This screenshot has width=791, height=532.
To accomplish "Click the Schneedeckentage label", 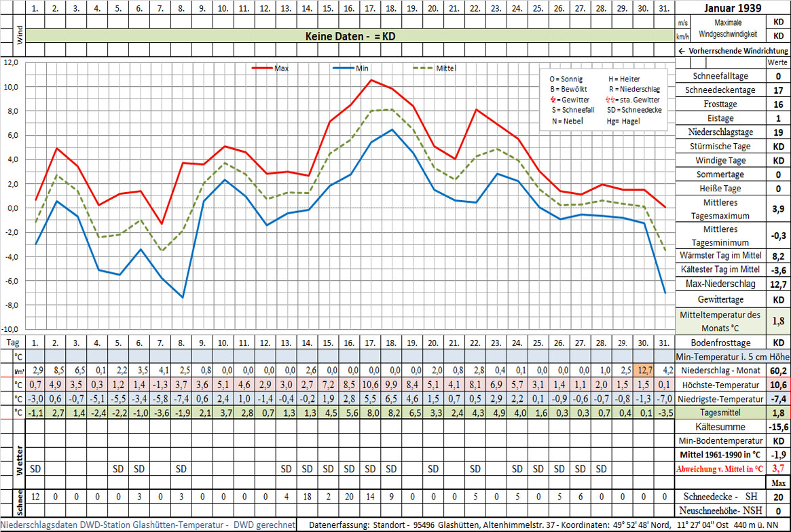I will coord(720,91).
